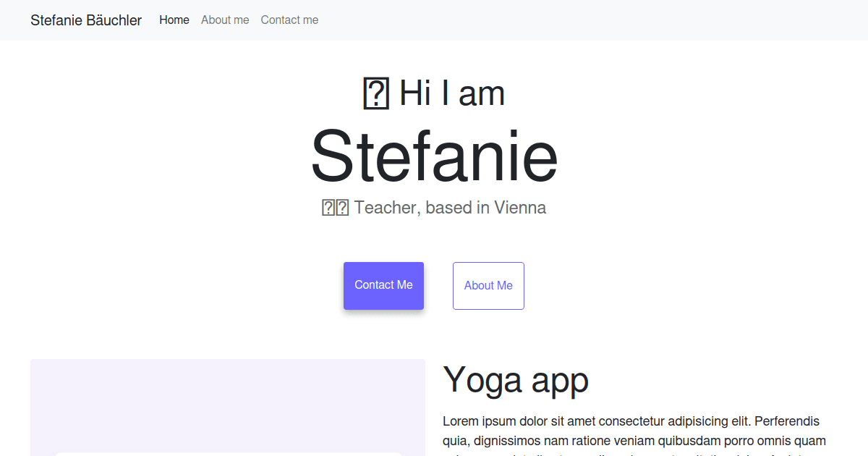The width and height of the screenshot is (868, 456).
Task: Click the Yoga app heading
Action: tap(516, 379)
